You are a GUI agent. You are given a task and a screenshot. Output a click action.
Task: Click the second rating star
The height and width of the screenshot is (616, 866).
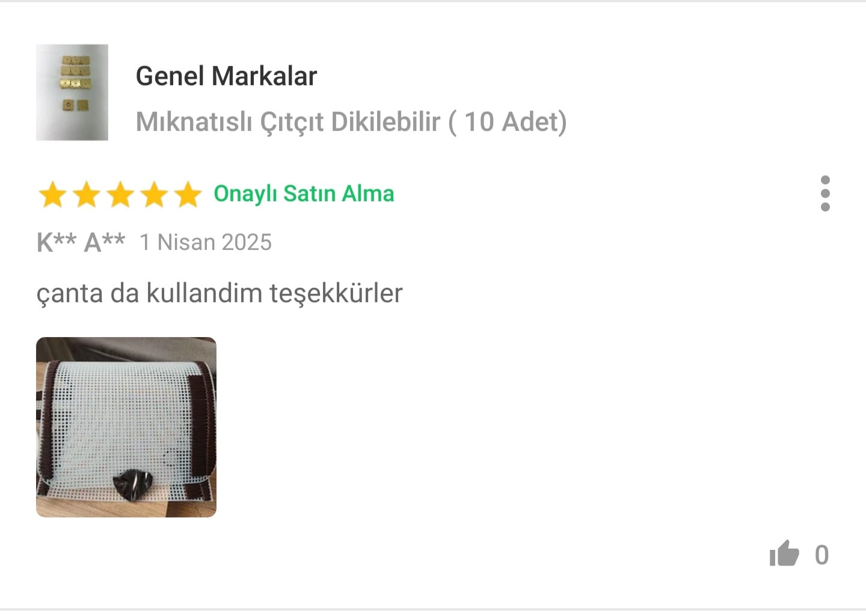click(87, 195)
